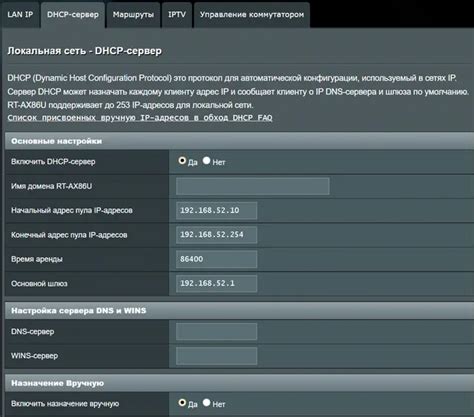Click the Имя домена RT-AX86U label
The width and height of the screenshot is (474, 417).
[x=52, y=186]
